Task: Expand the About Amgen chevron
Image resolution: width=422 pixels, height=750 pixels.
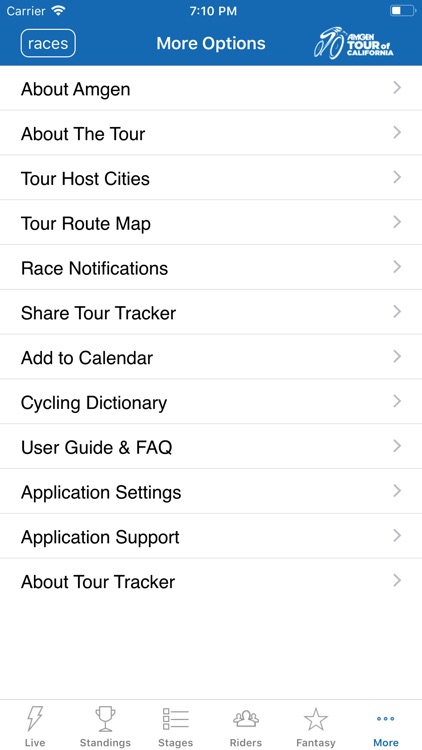Action: click(397, 88)
